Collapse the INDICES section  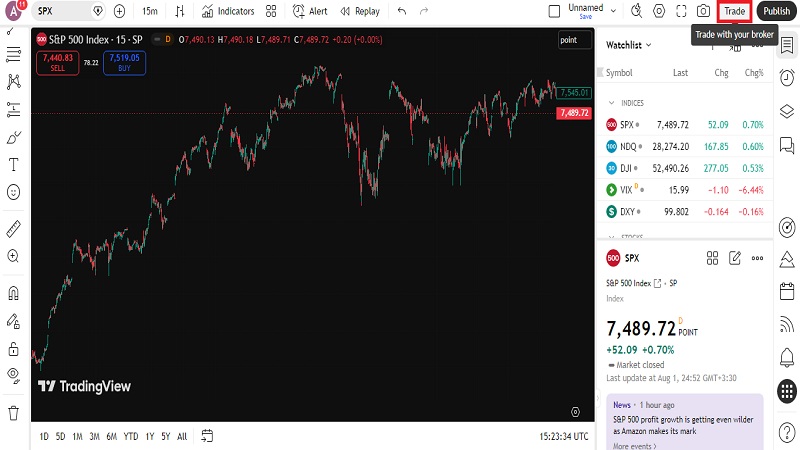[611, 103]
